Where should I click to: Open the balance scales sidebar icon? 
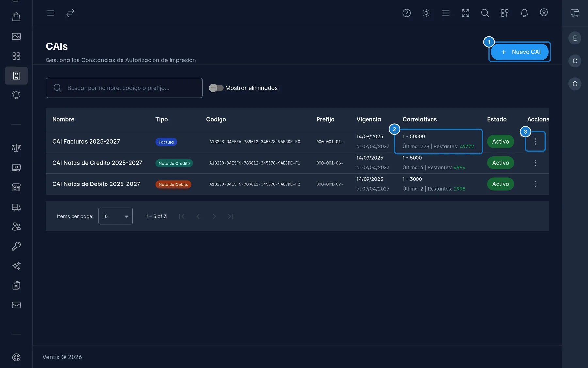coord(16,148)
